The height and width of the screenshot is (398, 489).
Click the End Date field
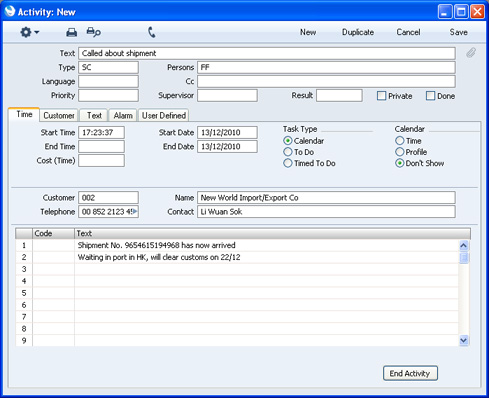pyautogui.click(x=227, y=146)
